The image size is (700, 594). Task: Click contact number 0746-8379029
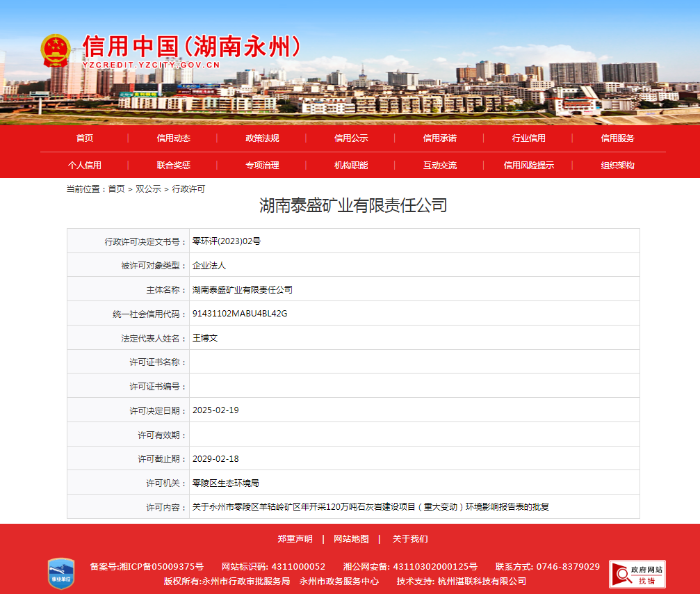tap(568, 567)
